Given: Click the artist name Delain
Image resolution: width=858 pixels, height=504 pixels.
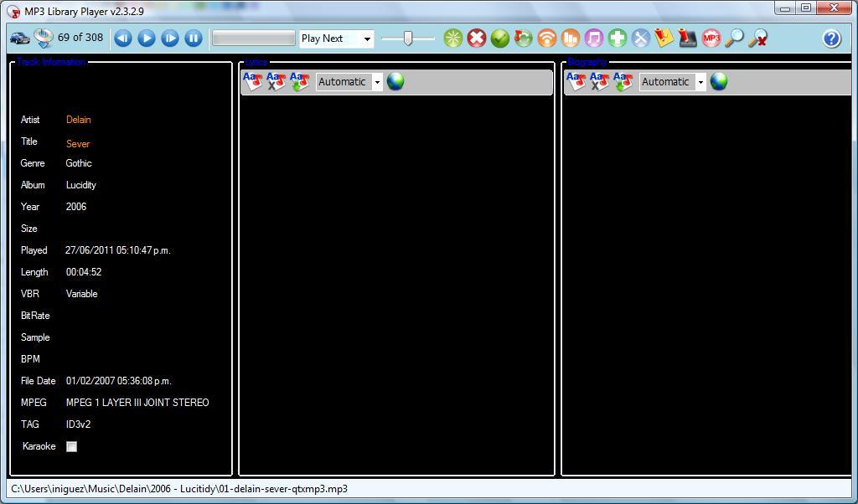Looking at the screenshot, I should tap(78, 120).
